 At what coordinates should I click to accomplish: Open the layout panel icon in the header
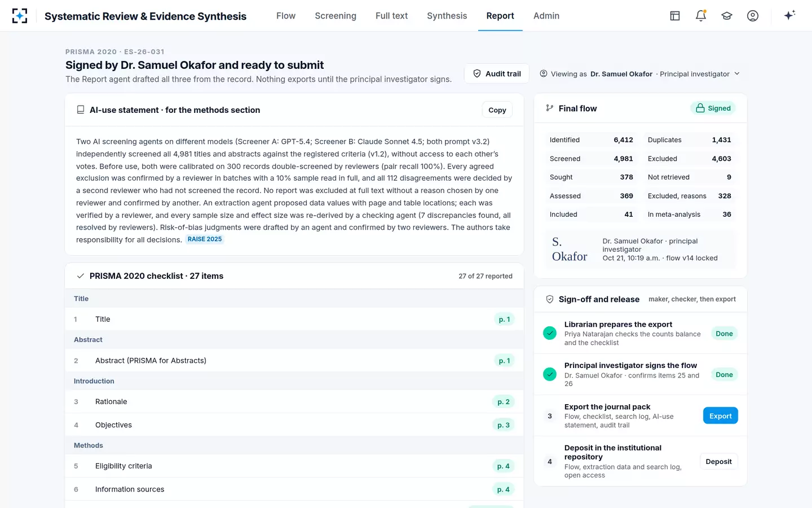pyautogui.click(x=675, y=16)
